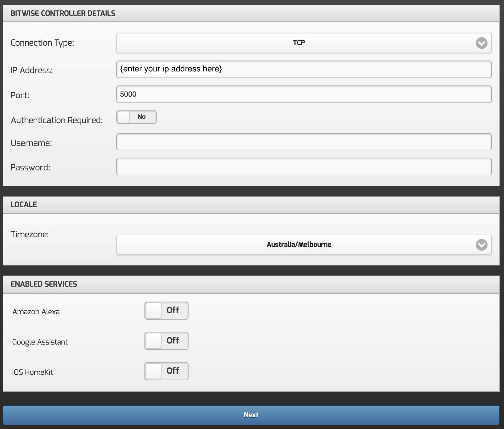Click the Bitwise Controller Details header
The image size is (504, 429).
63,14
